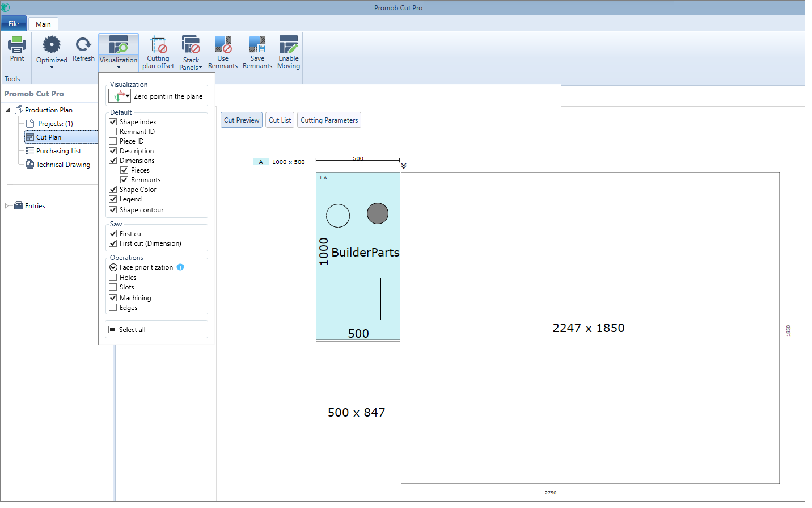Open the Zero point in the plane dropdown

click(120, 96)
